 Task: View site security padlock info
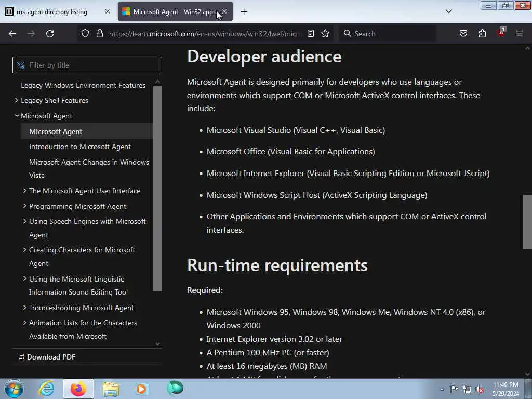tap(99, 34)
